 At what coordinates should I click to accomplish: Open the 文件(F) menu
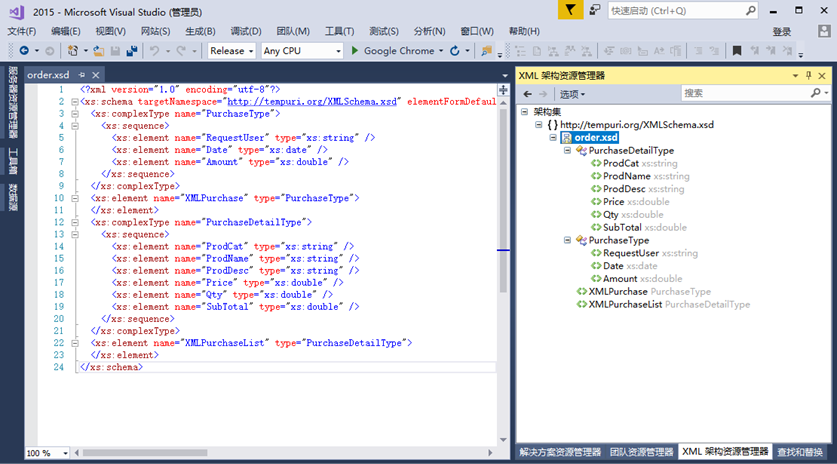coord(22,31)
